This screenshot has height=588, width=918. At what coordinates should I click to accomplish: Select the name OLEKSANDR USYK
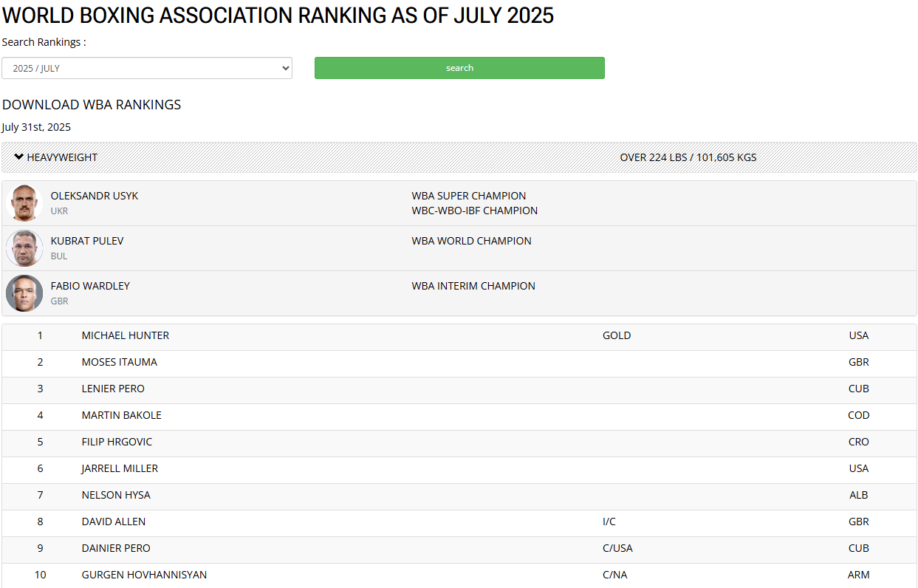point(95,196)
